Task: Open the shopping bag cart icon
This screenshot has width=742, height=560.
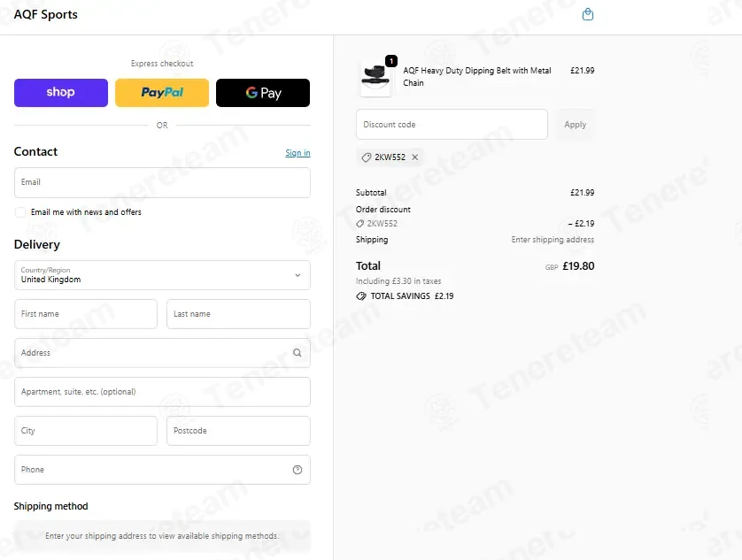Action: pos(587,14)
